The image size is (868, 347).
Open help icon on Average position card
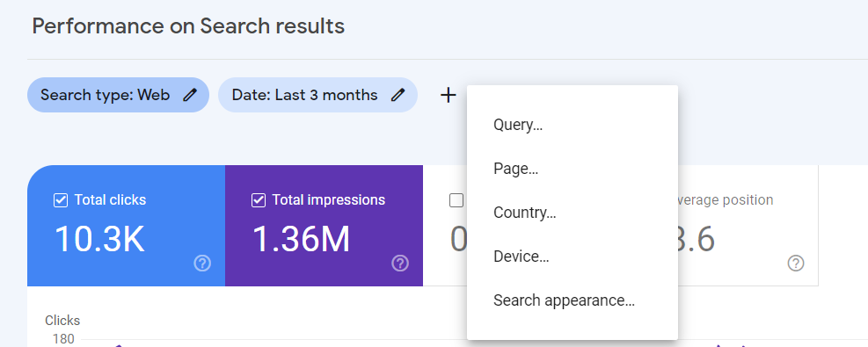coord(796,264)
